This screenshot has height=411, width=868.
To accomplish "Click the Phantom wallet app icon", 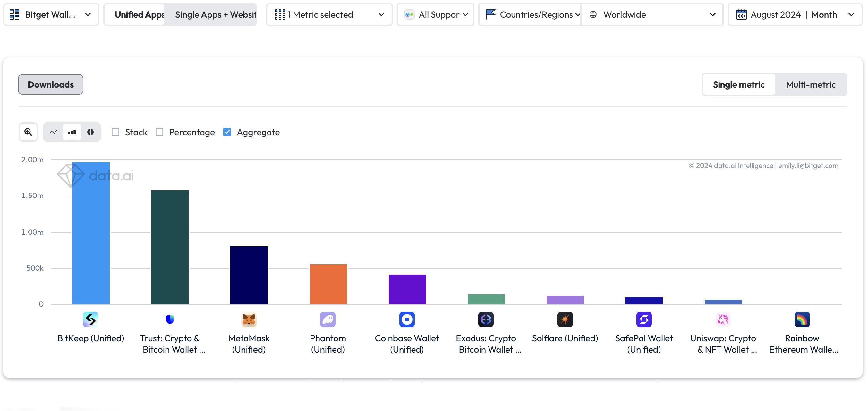I will pyautogui.click(x=327, y=319).
